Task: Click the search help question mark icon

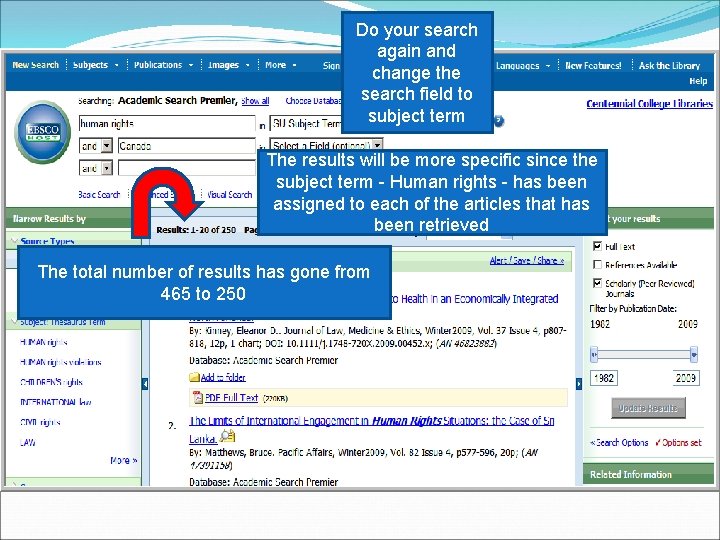Action: tap(499, 121)
